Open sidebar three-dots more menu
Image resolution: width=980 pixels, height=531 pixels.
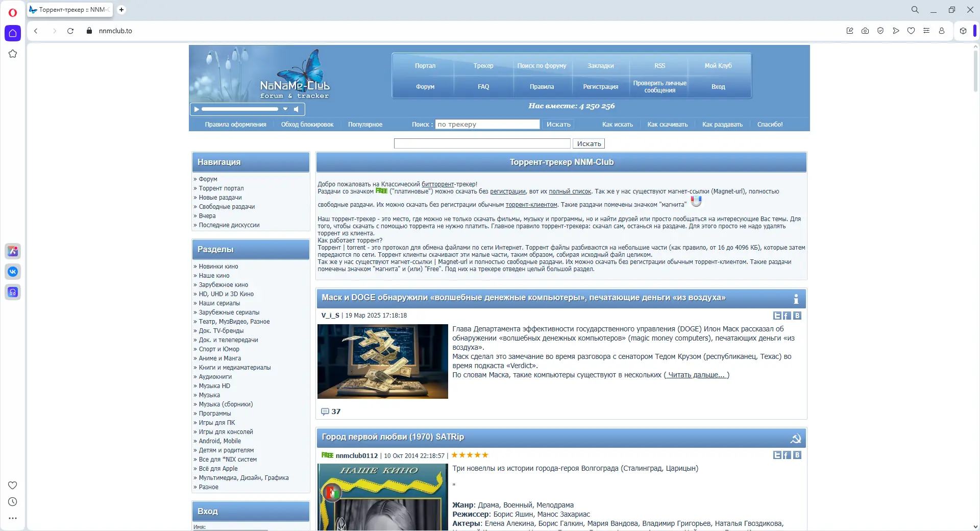13,518
